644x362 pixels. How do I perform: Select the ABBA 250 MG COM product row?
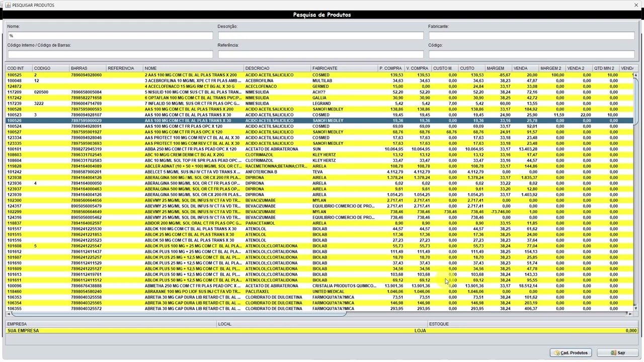[319, 149]
